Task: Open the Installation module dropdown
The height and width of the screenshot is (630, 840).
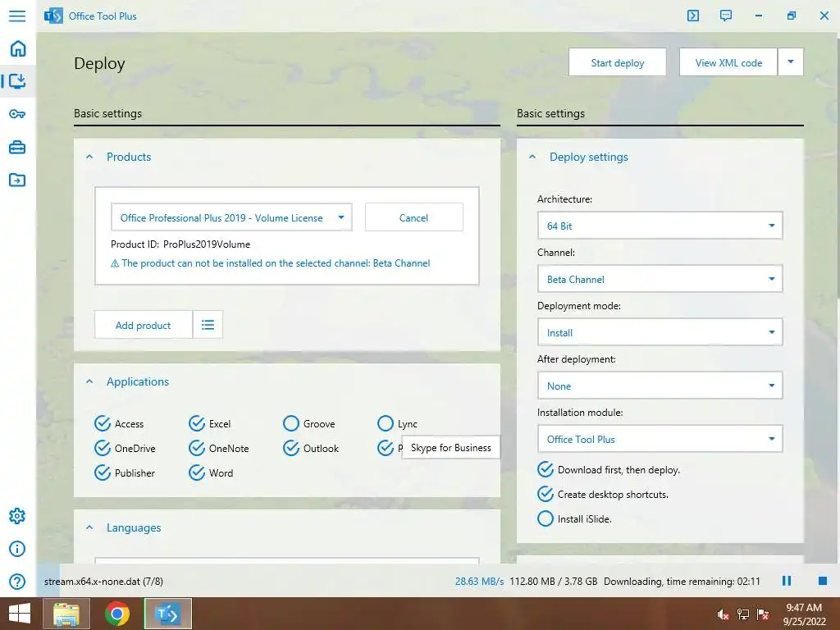Action: click(660, 439)
